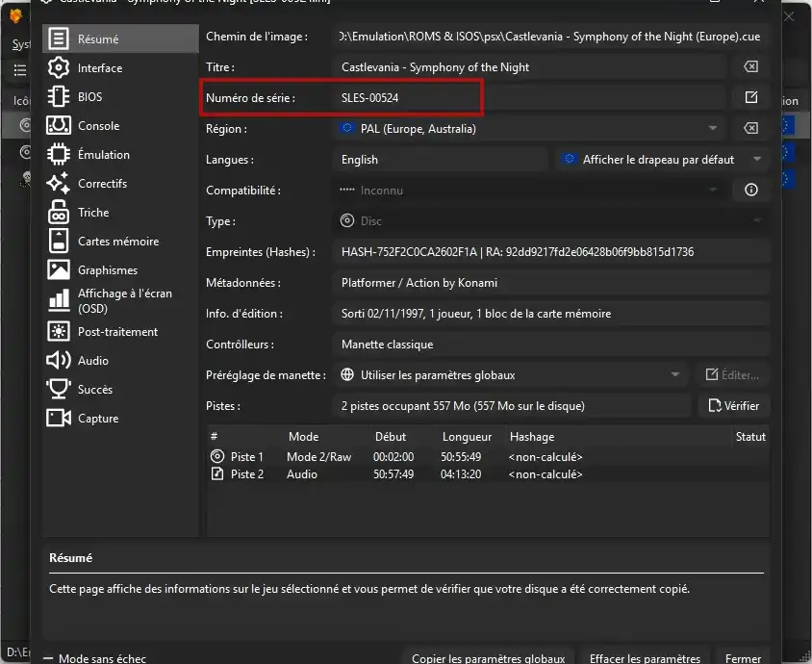Click the Info. d'édition field

click(x=551, y=314)
